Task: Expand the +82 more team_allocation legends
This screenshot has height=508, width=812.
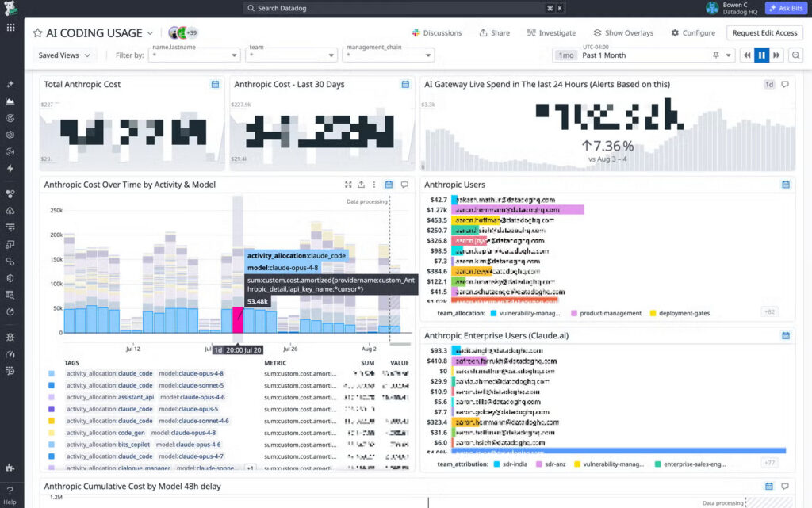Action: click(769, 312)
